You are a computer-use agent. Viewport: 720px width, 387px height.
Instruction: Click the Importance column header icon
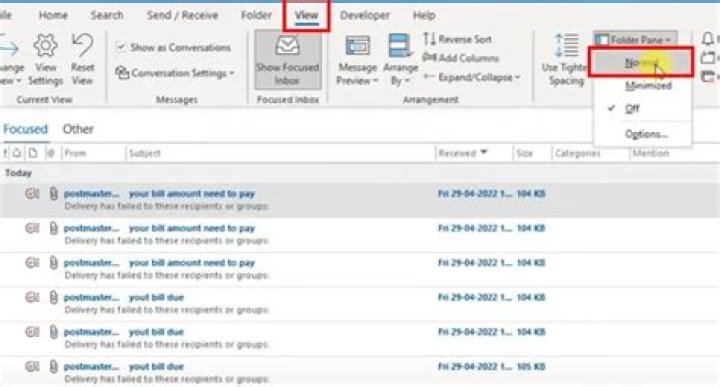5,153
